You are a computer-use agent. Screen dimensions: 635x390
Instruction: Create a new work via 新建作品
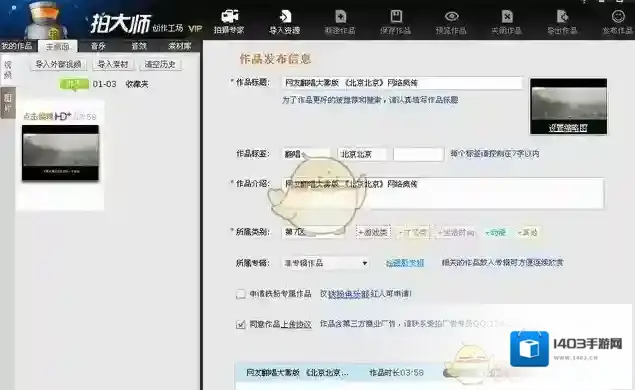click(340, 22)
